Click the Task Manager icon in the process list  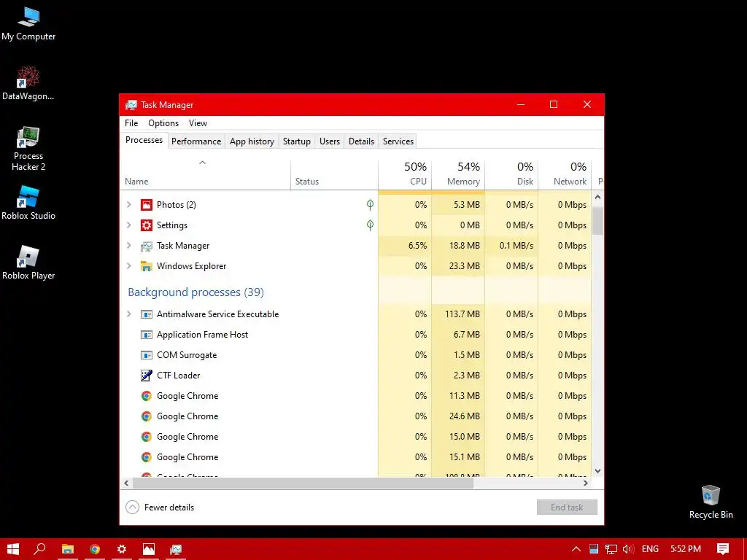(x=146, y=246)
